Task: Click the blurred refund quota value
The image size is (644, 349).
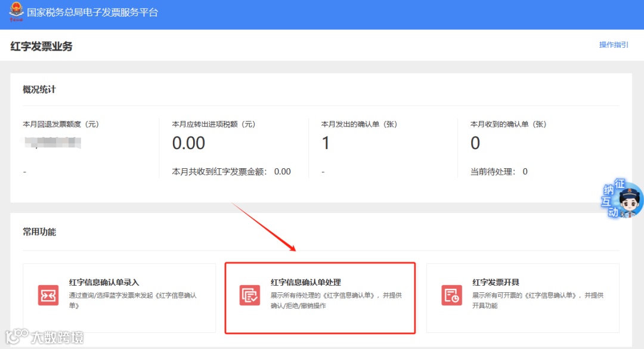Action: point(52,143)
